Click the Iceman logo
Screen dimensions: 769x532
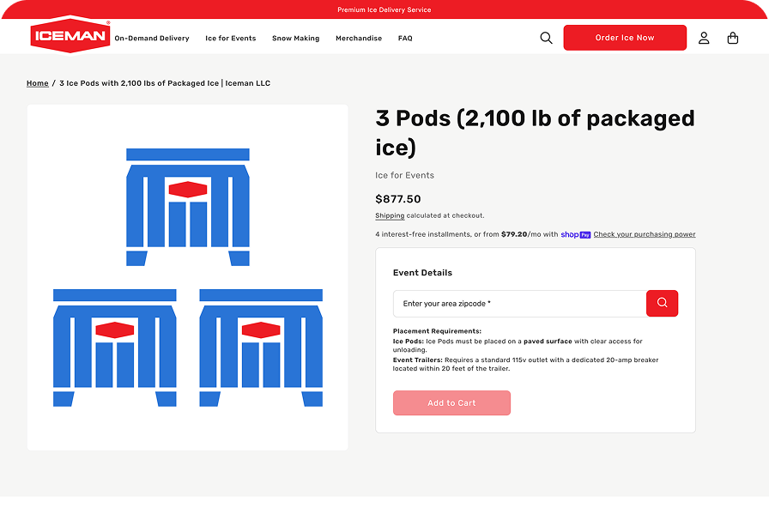(70, 37)
